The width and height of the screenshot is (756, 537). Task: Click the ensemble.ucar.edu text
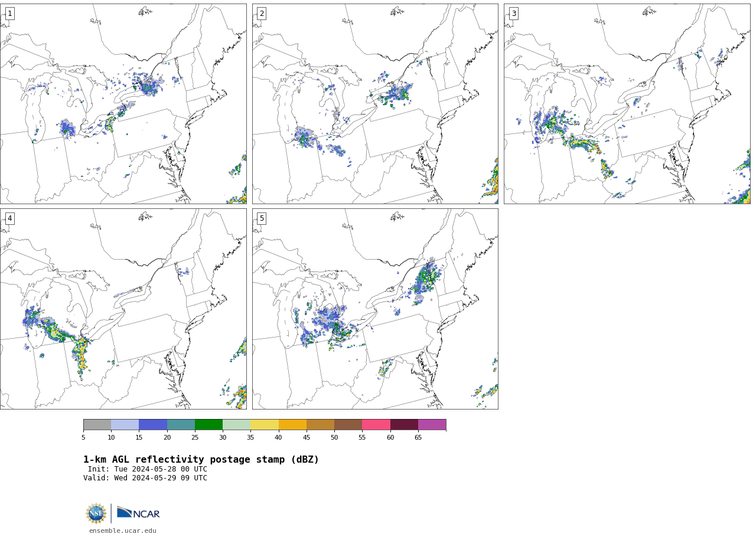123,531
